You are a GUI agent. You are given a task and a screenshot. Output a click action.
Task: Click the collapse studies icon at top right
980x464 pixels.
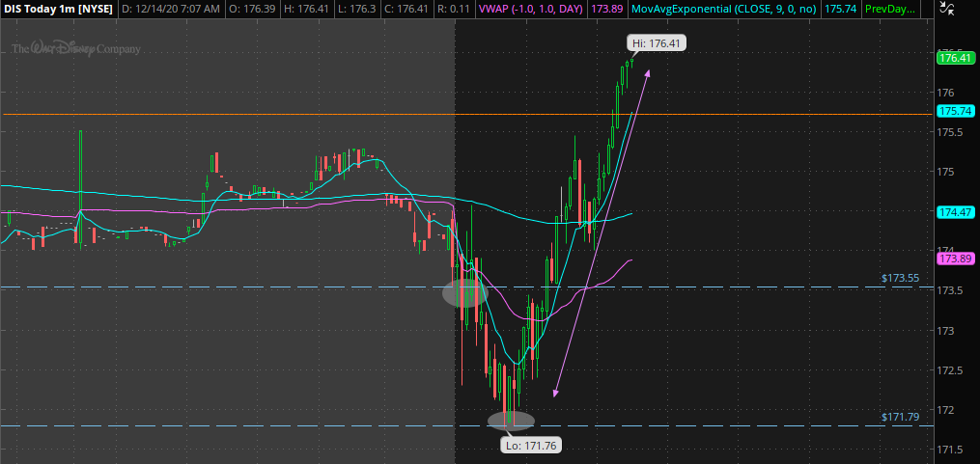click(x=947, y=9)
